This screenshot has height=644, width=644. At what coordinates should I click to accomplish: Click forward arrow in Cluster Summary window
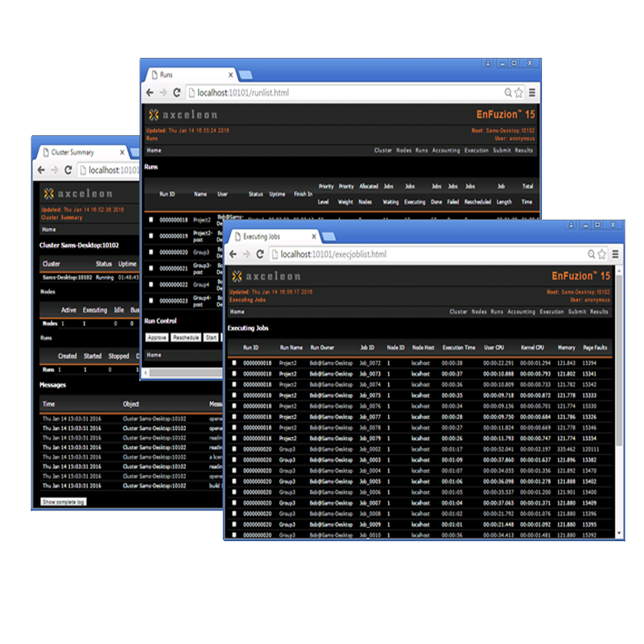(x=55, y=170)
